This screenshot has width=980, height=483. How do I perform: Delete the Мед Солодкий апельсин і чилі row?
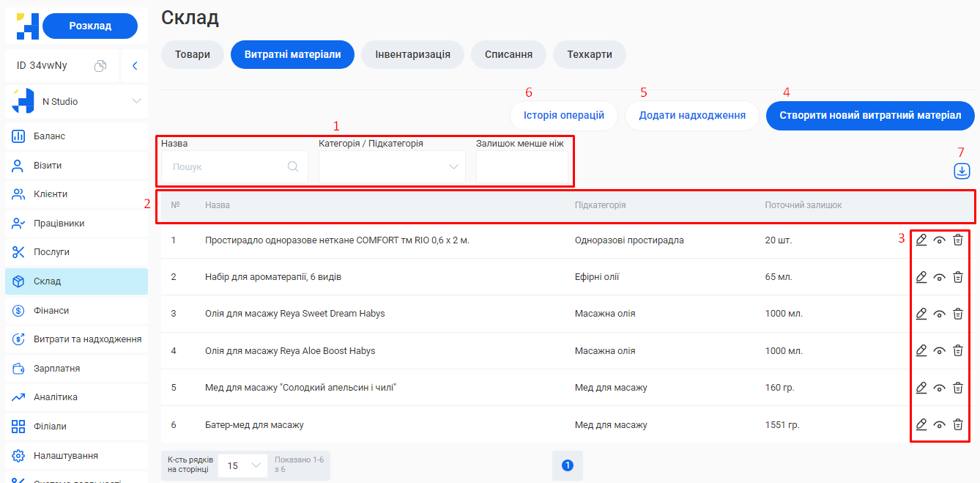(957, 387)
